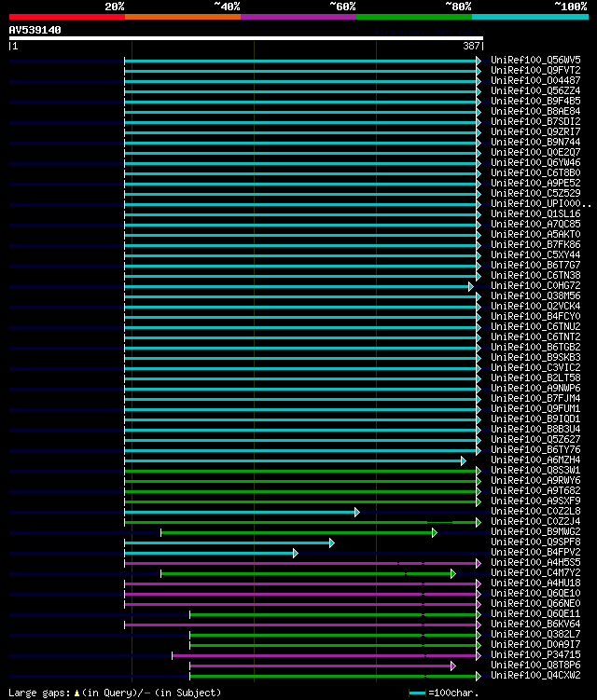Open hit UniRef100_Q6YW46
Viewport: 597px width, 700px height.
535,162
